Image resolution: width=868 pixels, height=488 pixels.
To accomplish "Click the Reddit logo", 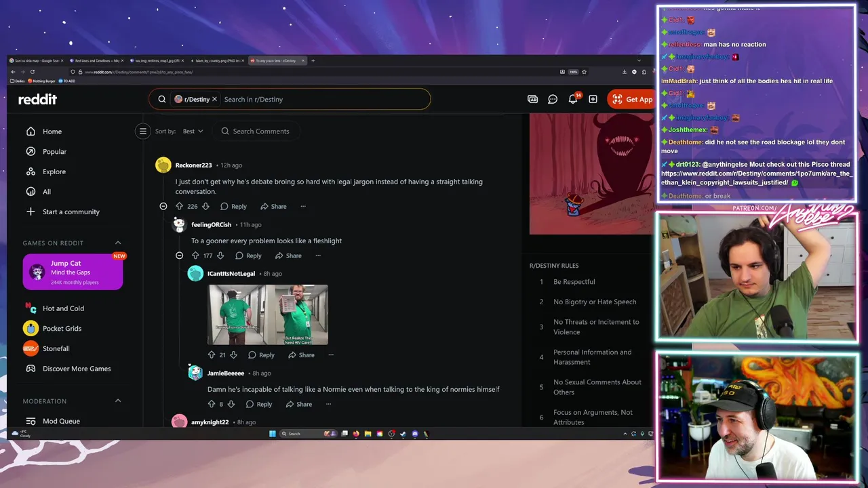I will pyautogui.click(x=37, y=100).
